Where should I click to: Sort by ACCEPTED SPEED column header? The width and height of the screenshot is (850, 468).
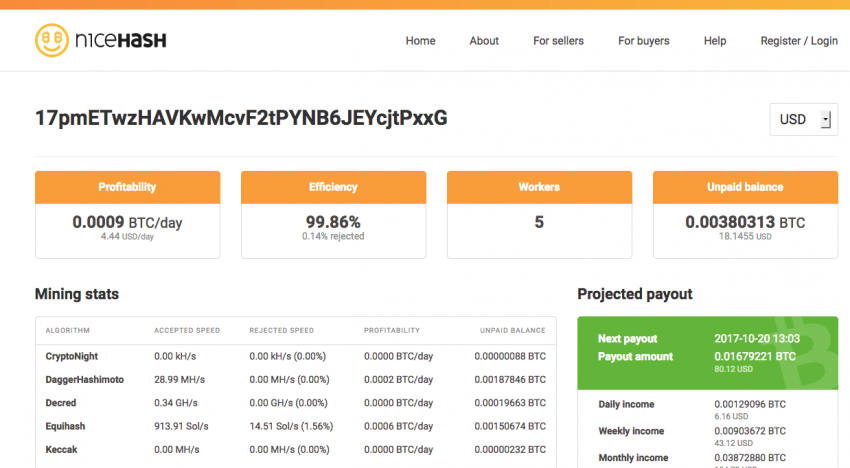tap(187, 330)
